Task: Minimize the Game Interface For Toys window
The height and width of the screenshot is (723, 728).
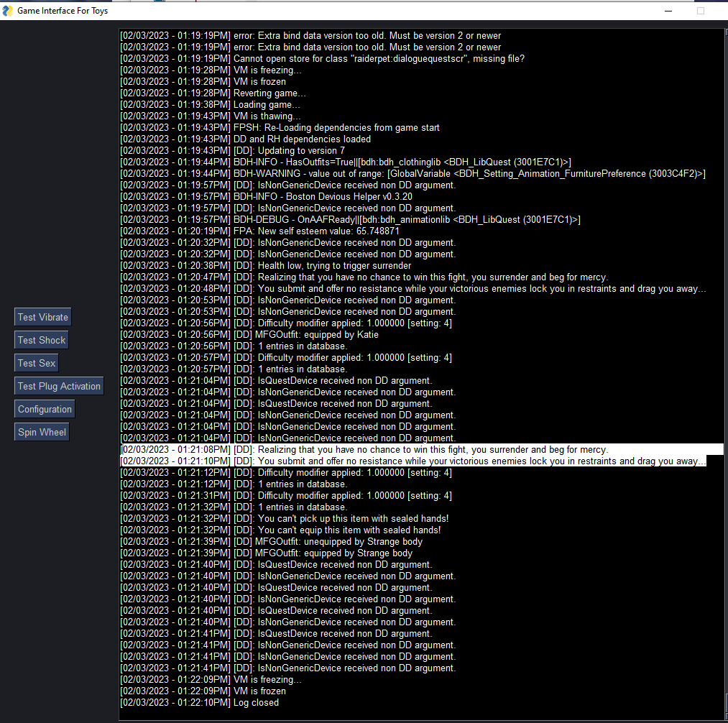Action: coord(668,11)
